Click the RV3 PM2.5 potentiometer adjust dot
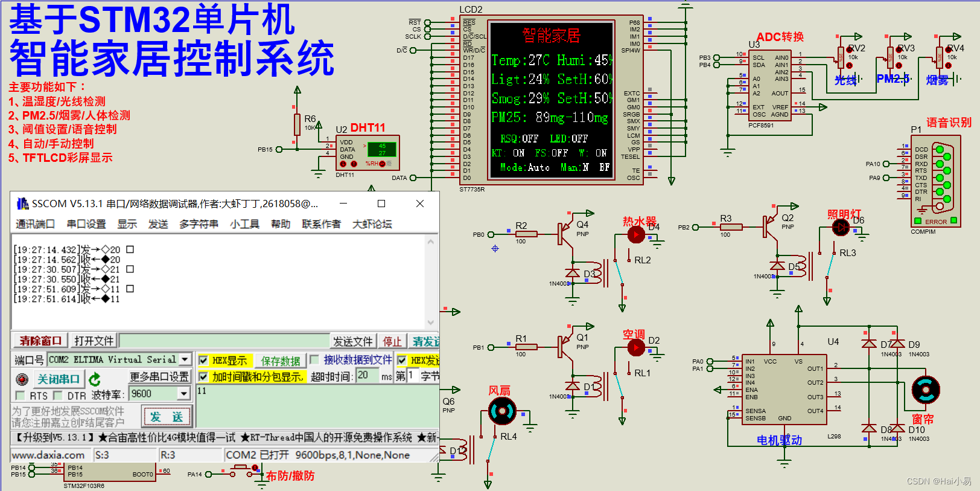The height and width of the screenshot is (491, 980). [x=899, y=66]
